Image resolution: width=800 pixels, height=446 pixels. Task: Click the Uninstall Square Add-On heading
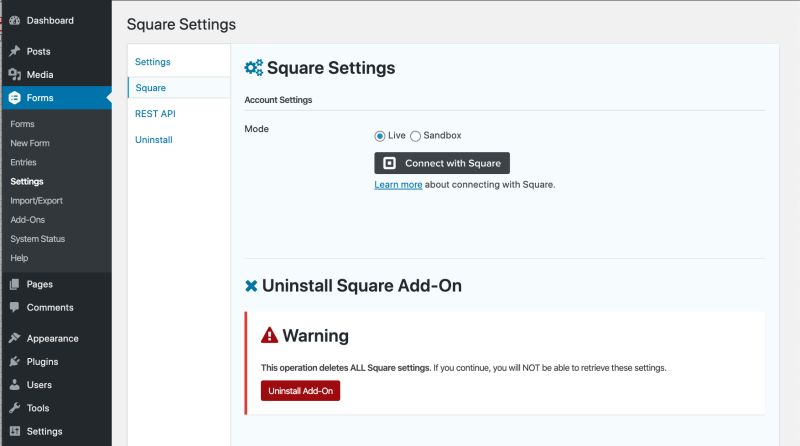pos(362,286)
